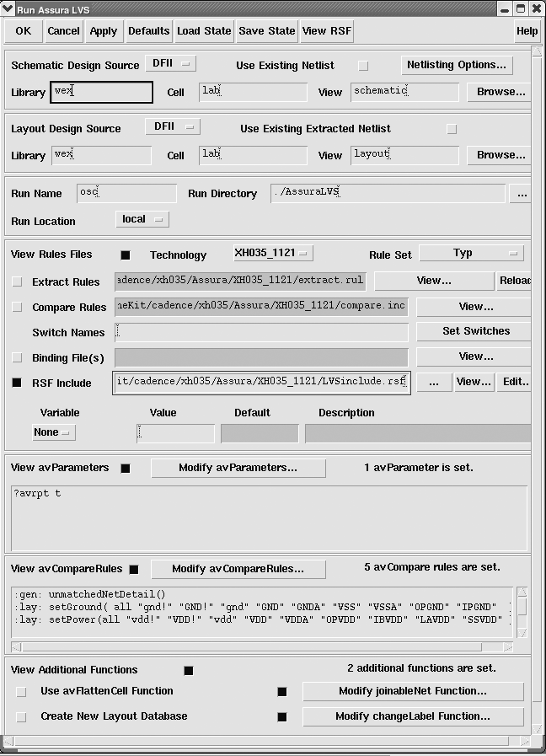
Task: Toggle View Rules Files checkbox
Action: tap(126, 255)
